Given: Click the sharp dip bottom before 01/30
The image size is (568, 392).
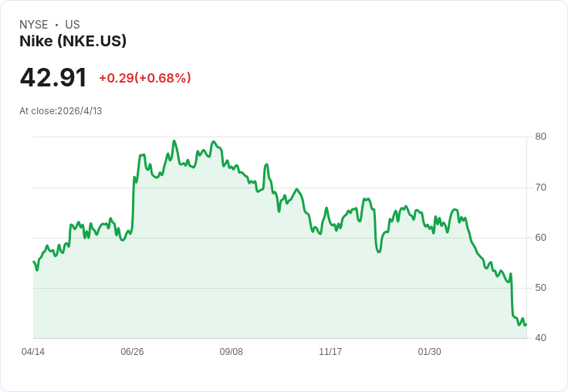Looking at the screenshot, I should point(379,252).
